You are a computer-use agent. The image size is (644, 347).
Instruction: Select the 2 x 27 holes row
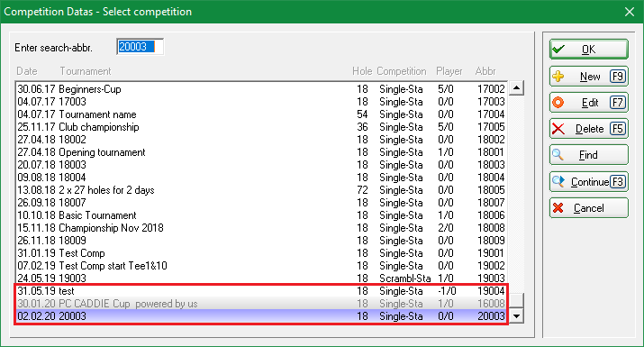click(x=261, y=190)
